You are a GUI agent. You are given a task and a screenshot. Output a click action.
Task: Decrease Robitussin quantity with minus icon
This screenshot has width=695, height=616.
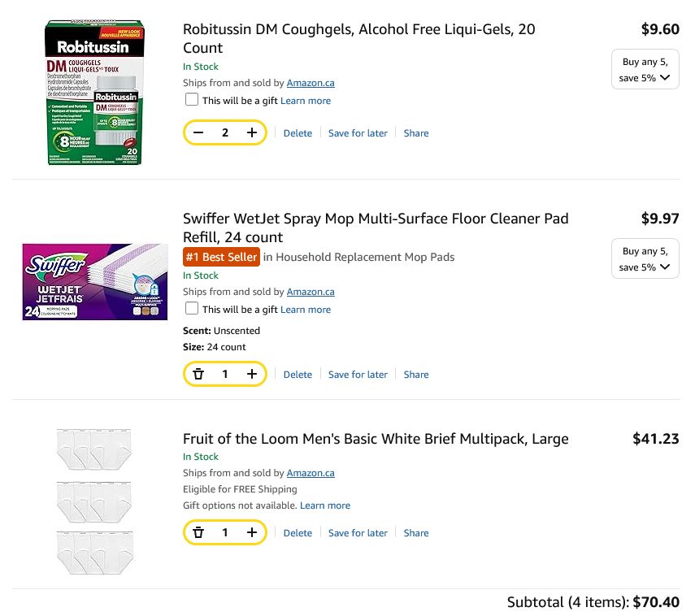pyautogui.click(x=199, y=132)
